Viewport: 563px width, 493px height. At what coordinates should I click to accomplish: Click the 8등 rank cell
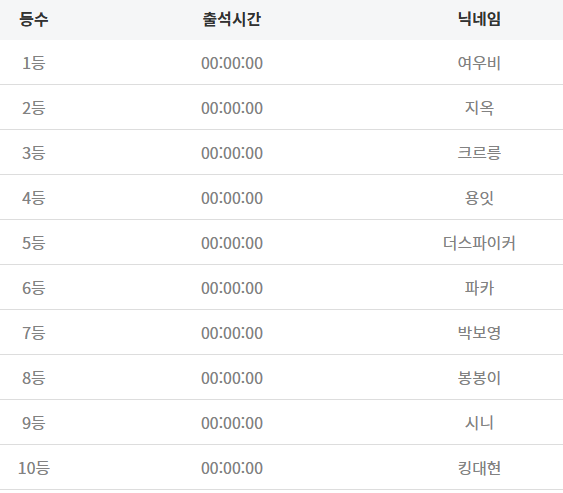tap(33, 378)
